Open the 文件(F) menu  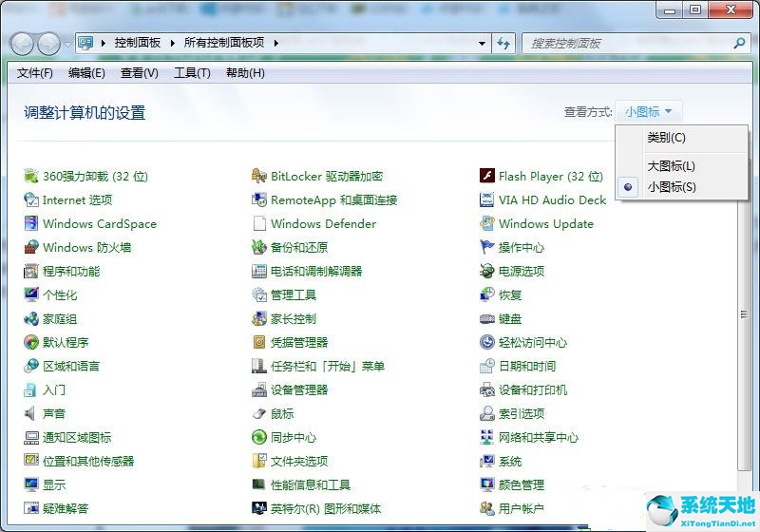(x=35, y=73)
